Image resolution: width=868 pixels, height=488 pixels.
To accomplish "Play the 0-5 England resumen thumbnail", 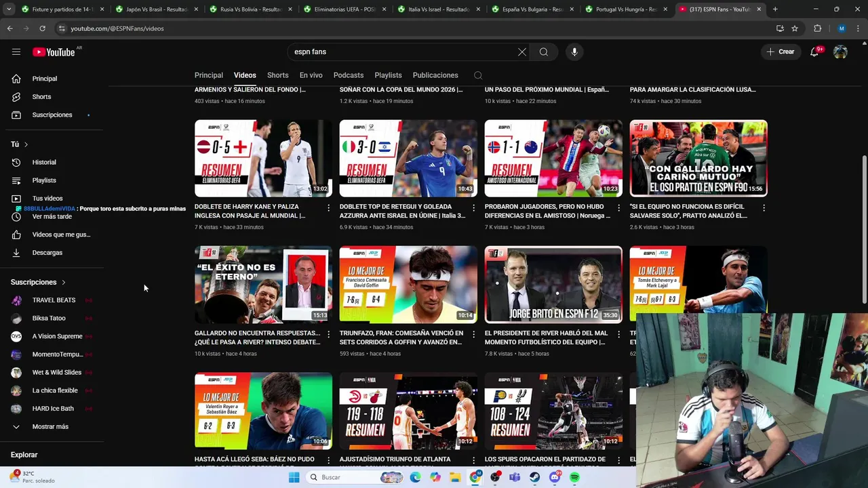I will click(x=263, y=159).
